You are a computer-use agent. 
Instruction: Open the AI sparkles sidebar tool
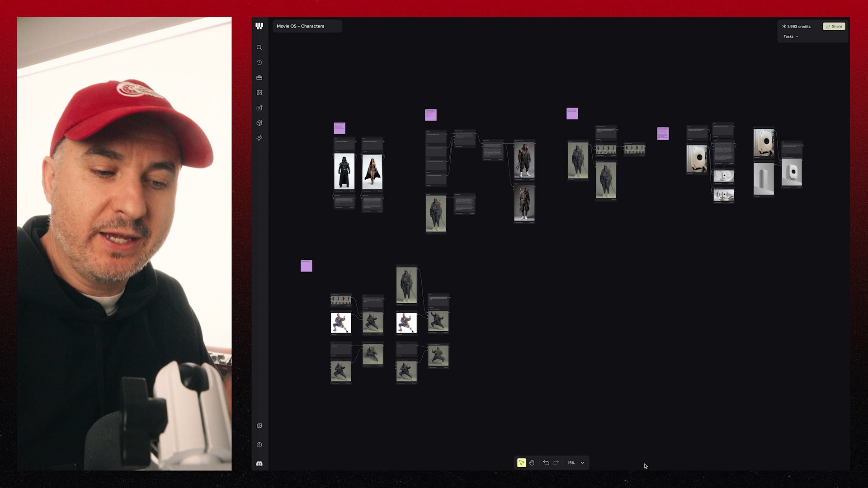coord(259,138)
